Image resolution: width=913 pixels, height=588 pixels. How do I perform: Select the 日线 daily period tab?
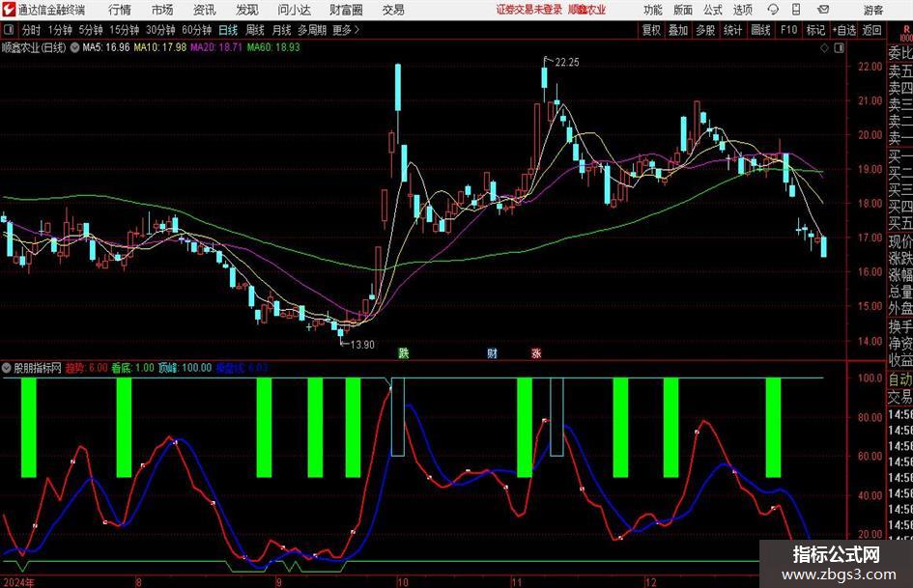[x=228, y=30]
